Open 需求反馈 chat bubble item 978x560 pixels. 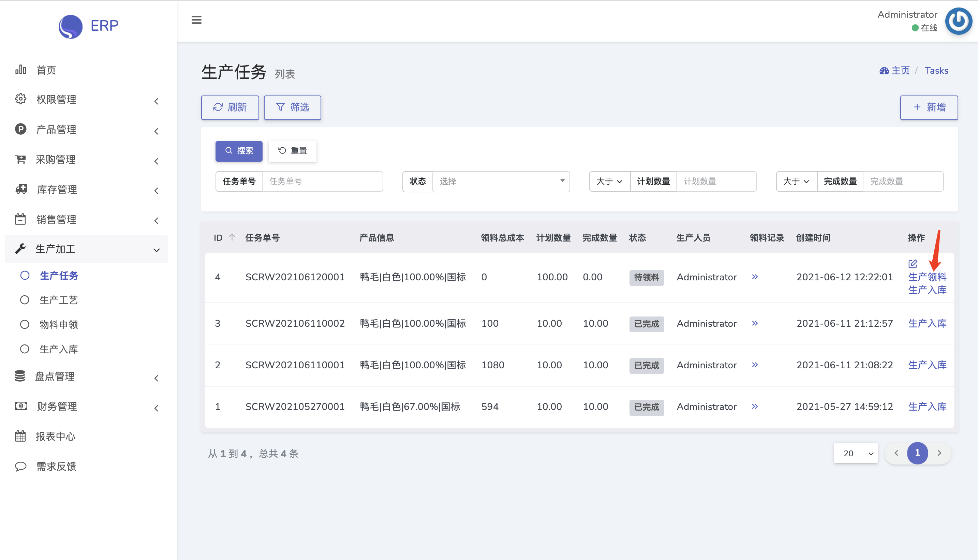click(x=56, y=466)
